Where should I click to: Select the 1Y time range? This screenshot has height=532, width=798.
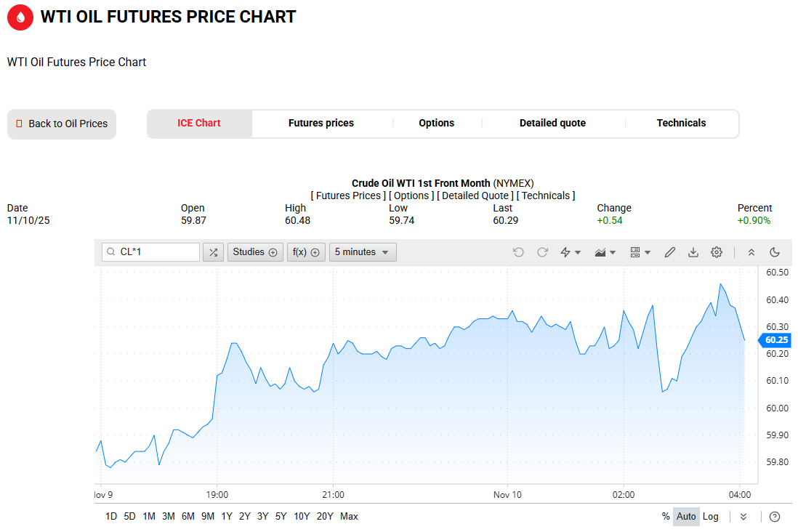pos(227,517)
